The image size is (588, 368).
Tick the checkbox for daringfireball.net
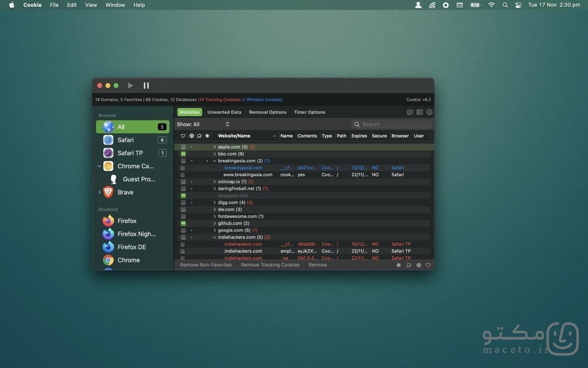click(x=183, y=189)
